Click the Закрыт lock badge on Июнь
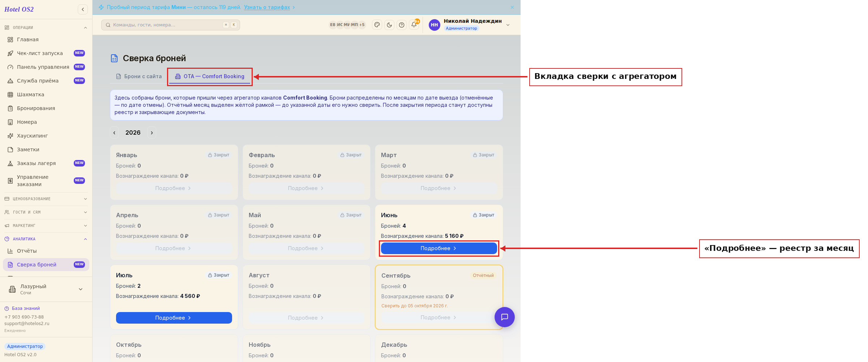868x362 pixels. coord(484,215)
